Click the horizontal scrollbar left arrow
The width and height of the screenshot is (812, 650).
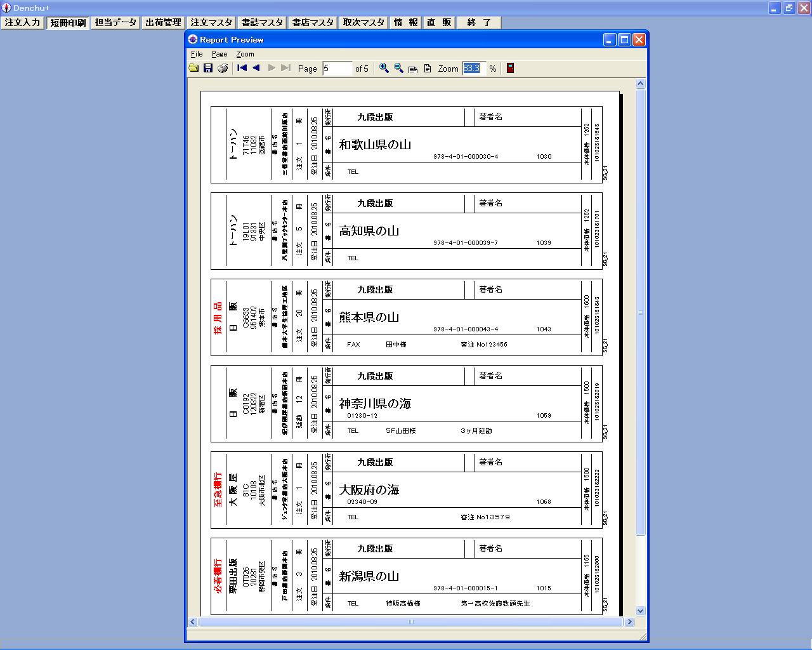click(x=193, y=622)
